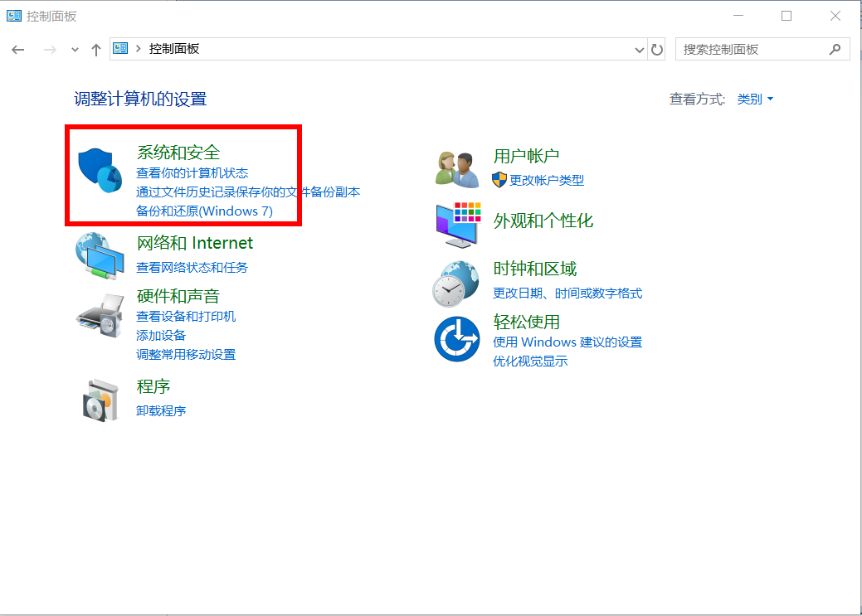Image resolution: width=862 pixels, height=616 pixels.
Task: Click the back arrow navigation button
Action: pos(18,50)
